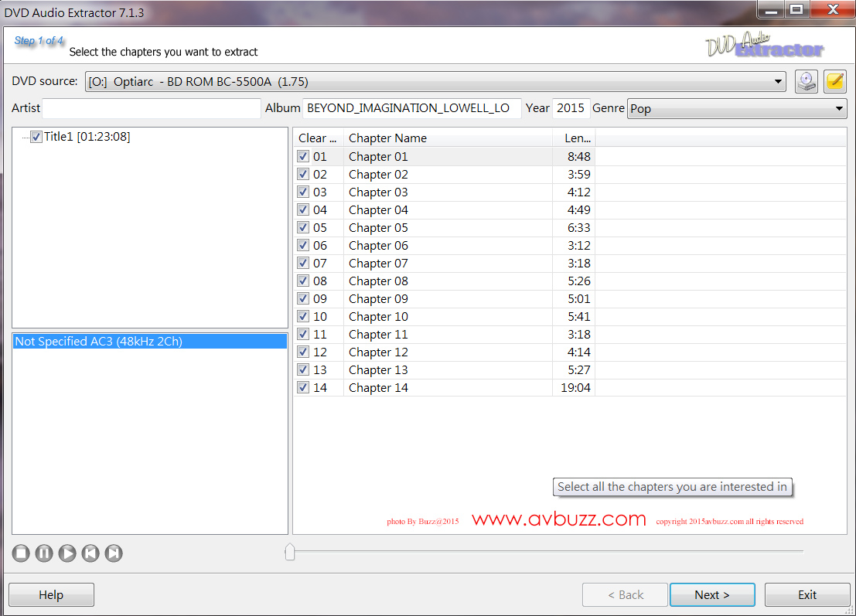Click the Help button
This screenshot has width=856, height=616.
(51, 595)
